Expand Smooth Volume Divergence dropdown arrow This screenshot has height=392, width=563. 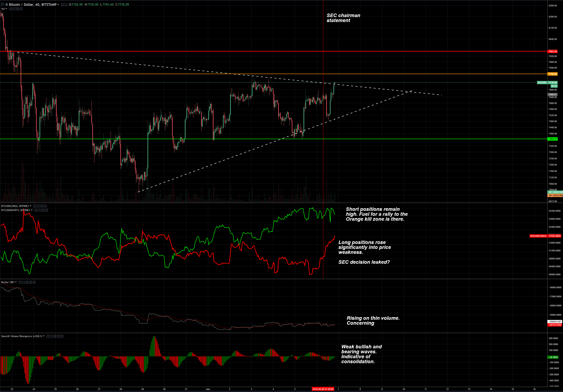[44, 336]
